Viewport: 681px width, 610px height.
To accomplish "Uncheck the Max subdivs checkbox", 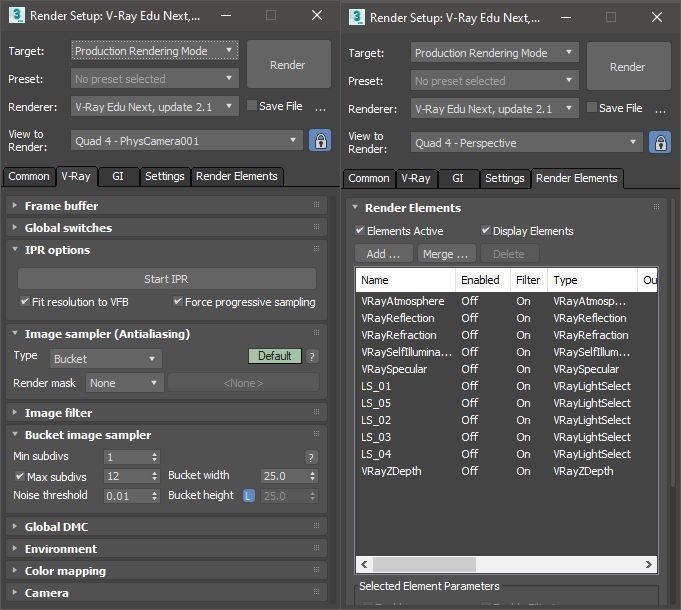I will coord(19,476).
